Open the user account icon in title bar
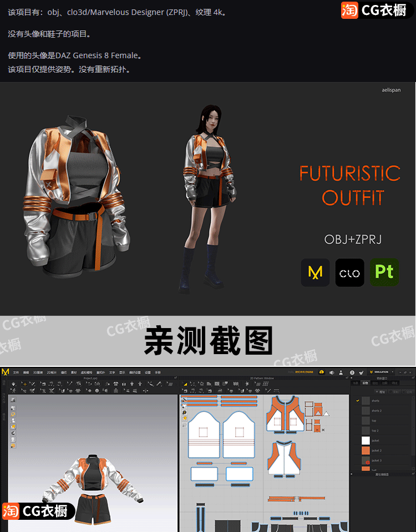 (341, 372)
